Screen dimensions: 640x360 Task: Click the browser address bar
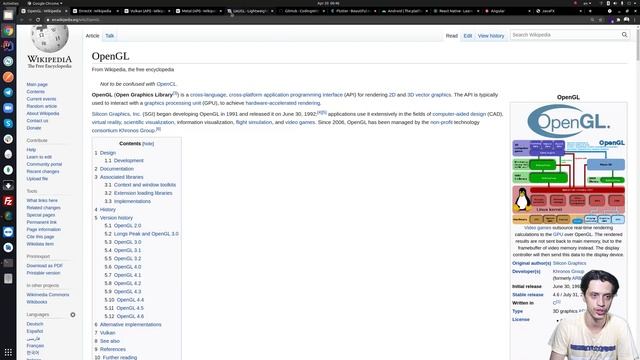coord(318,20)
